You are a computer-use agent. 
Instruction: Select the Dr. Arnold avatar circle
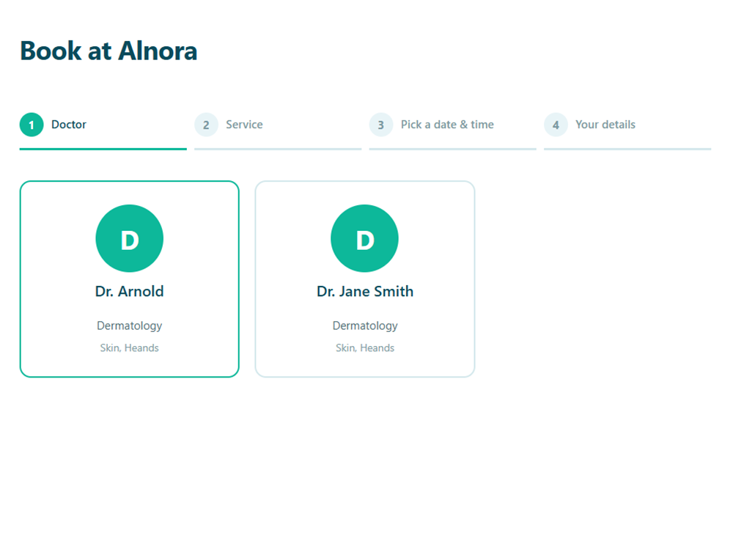130,238
